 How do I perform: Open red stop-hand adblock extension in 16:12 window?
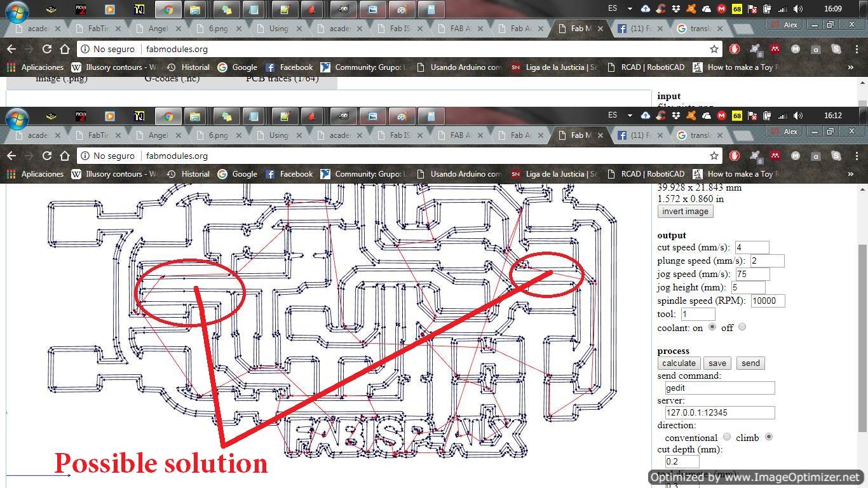click(735, 156)
